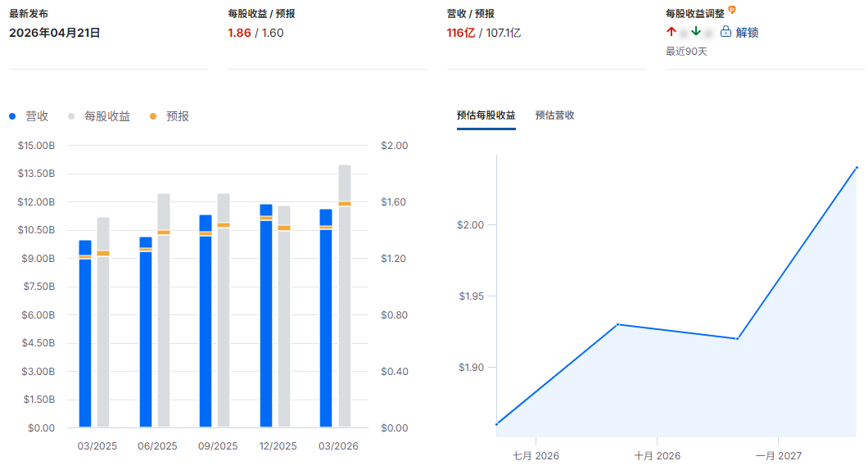Click the $15.00B axis label
868x470 pixels.
36,146
